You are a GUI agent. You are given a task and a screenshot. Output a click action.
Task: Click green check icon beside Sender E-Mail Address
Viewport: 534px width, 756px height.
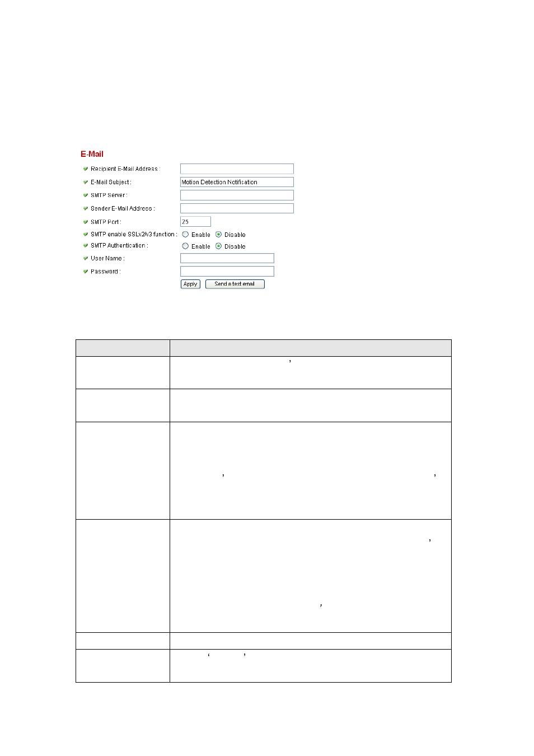click(x=86, y=208)
